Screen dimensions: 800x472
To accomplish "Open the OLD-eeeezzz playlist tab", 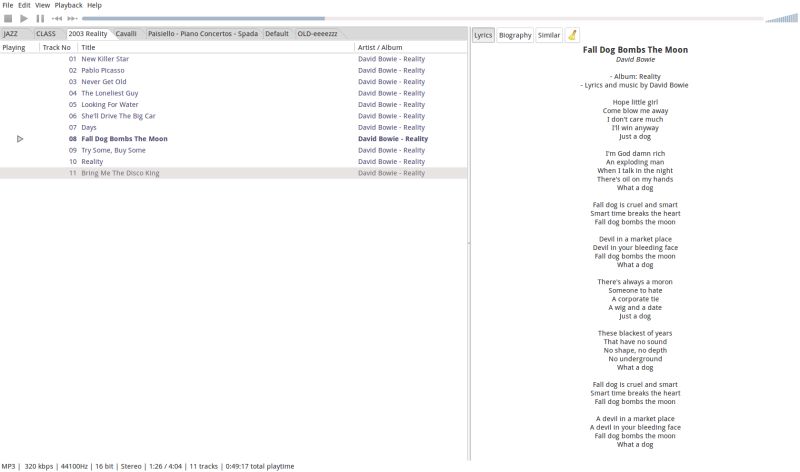I will coord(317,34).
